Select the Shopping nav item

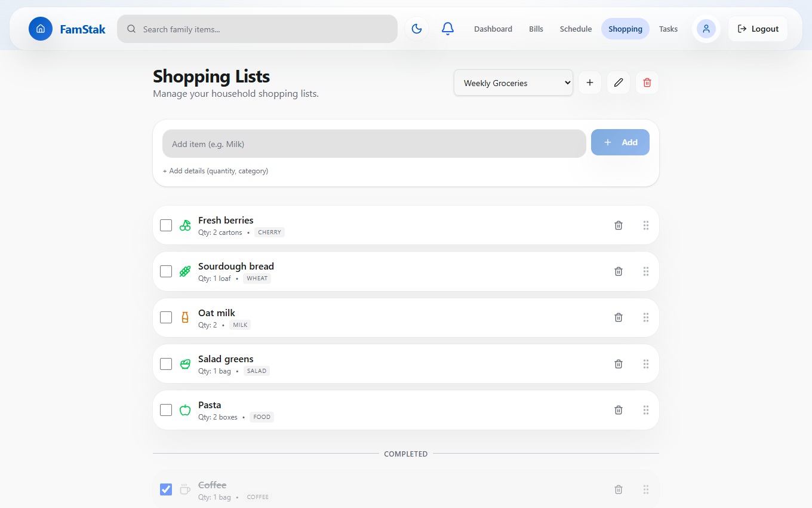[x=625, y=29]
